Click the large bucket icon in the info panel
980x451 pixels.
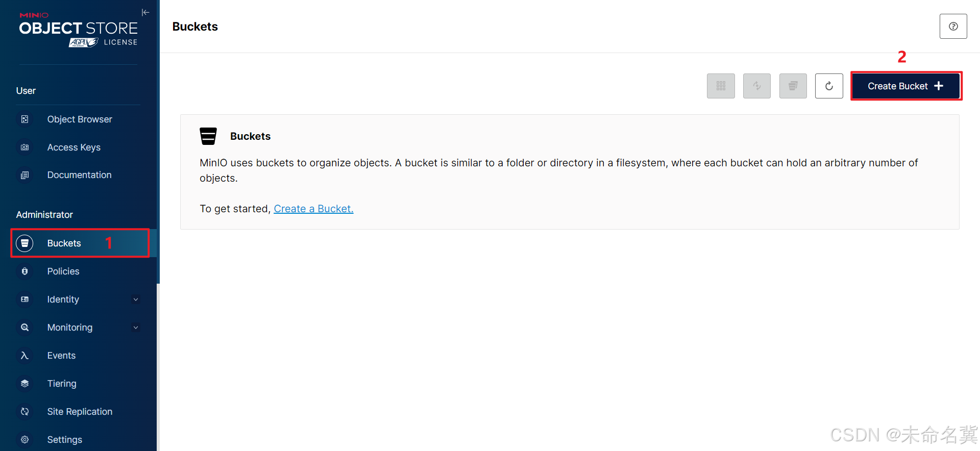click(208, 136)
